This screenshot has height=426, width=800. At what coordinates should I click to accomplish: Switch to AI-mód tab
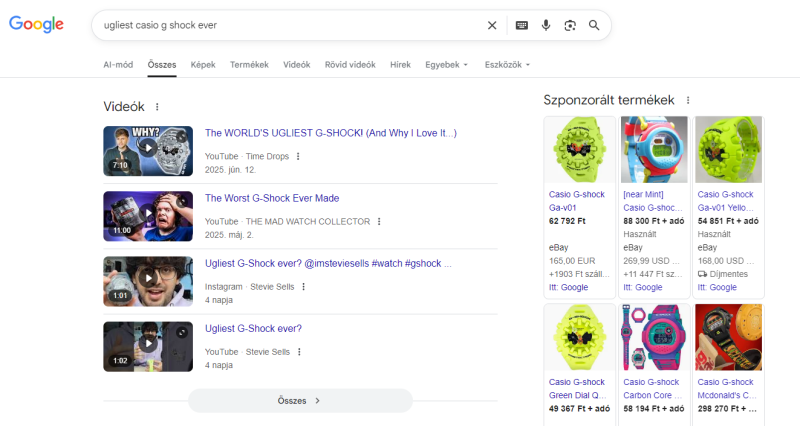click(118, 65)
